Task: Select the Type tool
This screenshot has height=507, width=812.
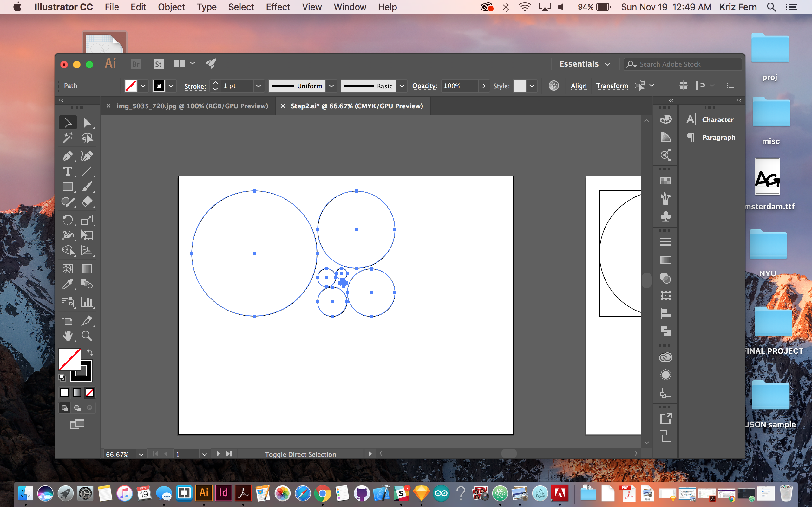Action: click(68, 171)
